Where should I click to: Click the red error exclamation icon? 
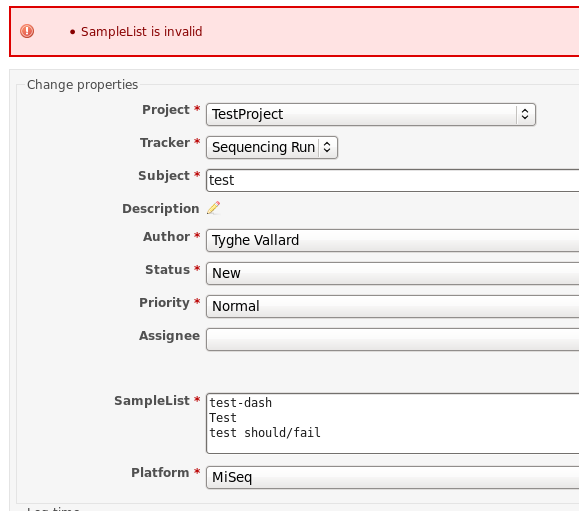[27, 31]
